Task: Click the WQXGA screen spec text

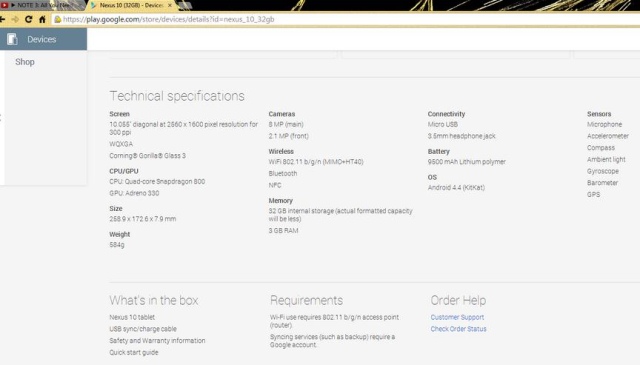Action: pyautogui.click(x=121, y=144)
